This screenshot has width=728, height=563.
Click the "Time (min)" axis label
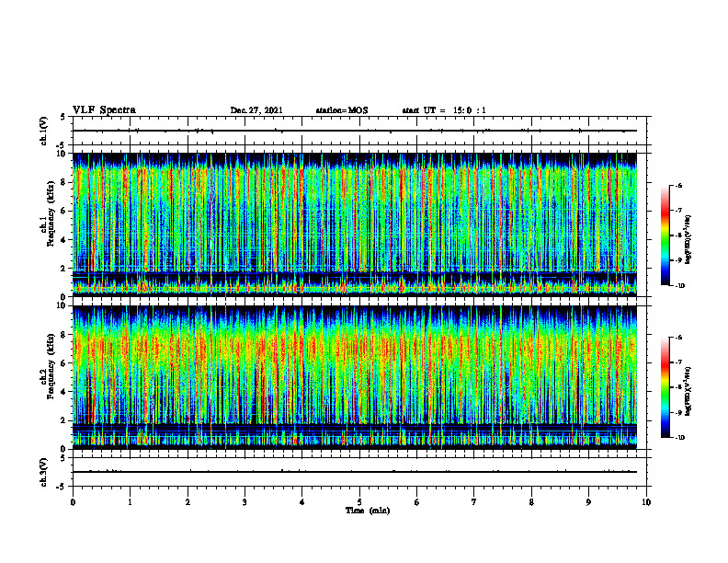click(368, 511)
